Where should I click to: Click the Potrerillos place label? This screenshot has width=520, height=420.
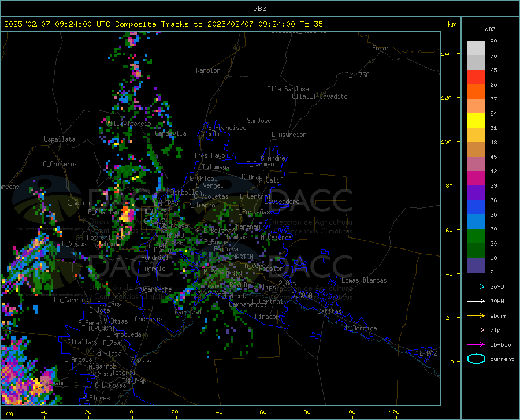(x=105, y=237)
